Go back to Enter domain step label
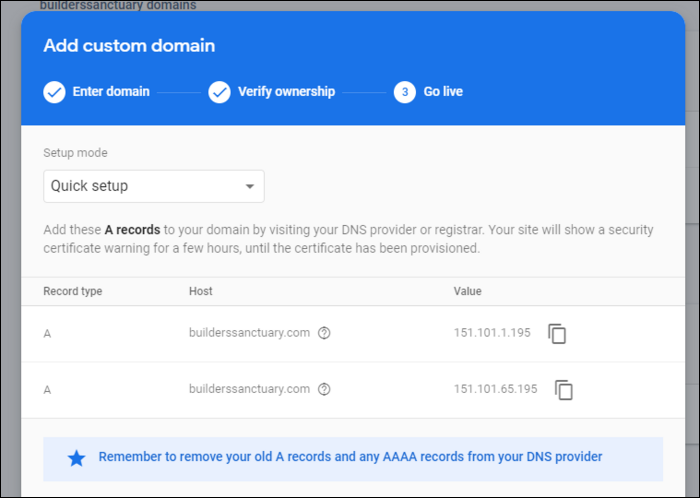The image size is (700, 498). tap(111, 92)
